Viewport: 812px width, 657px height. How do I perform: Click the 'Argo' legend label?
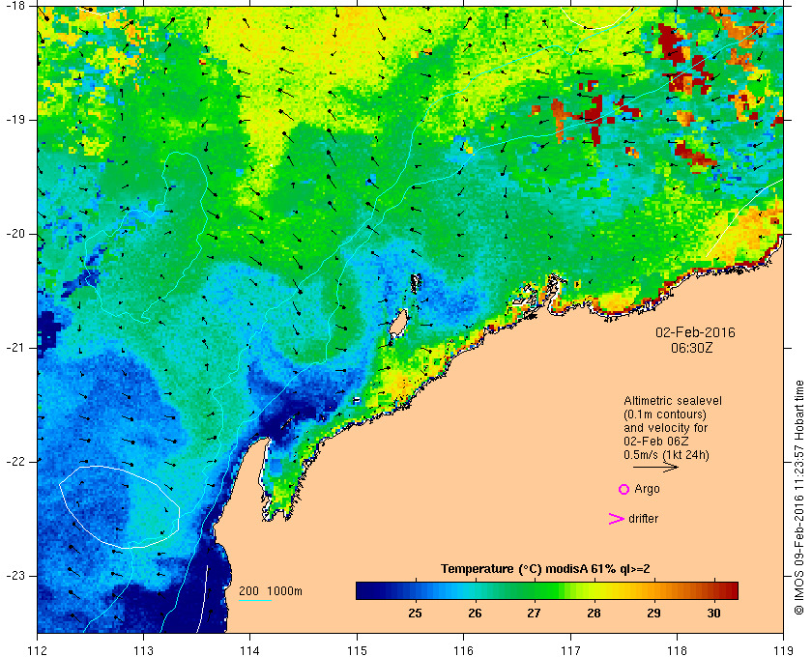[647, 489]
